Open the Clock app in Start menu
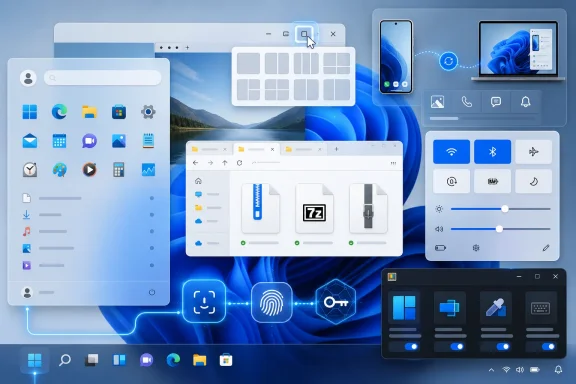Screen dimensions: 576x384 pyautogui.click(x=30, y=170)
